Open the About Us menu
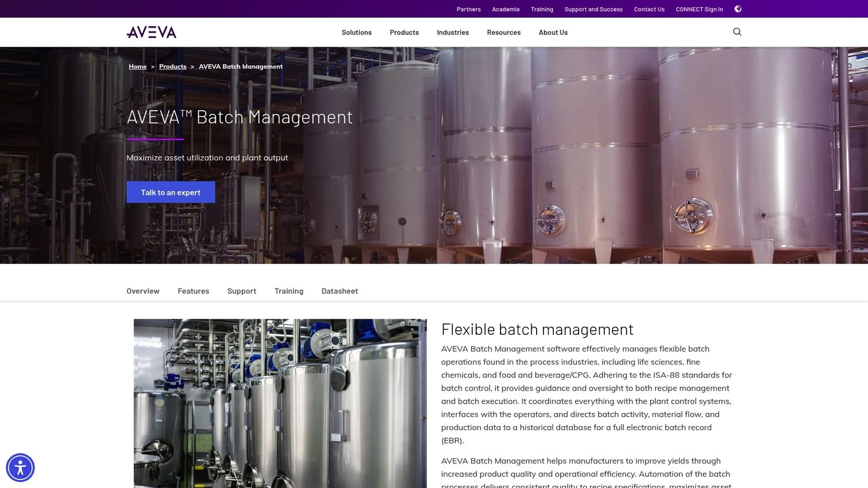 coord(553,33)
